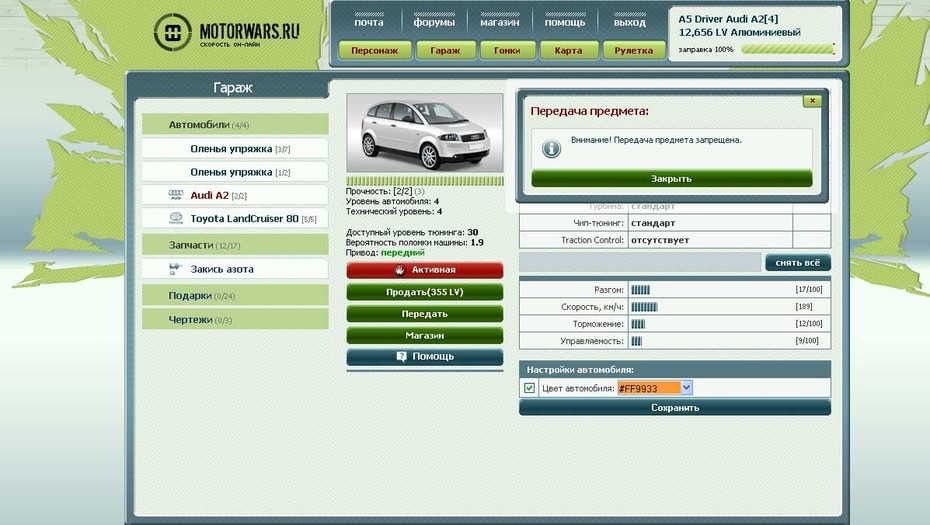Toggle the Цвет автомобиля checkbox

pyautogui.click(x=529, y=388)
